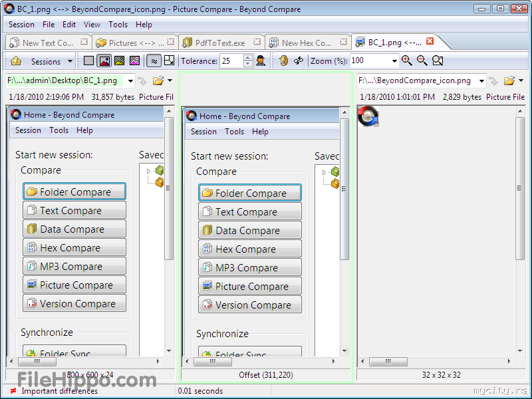The width and height of the screenshot is (532, 399).
Task: Open the View menu
Action: pos(92,25)
